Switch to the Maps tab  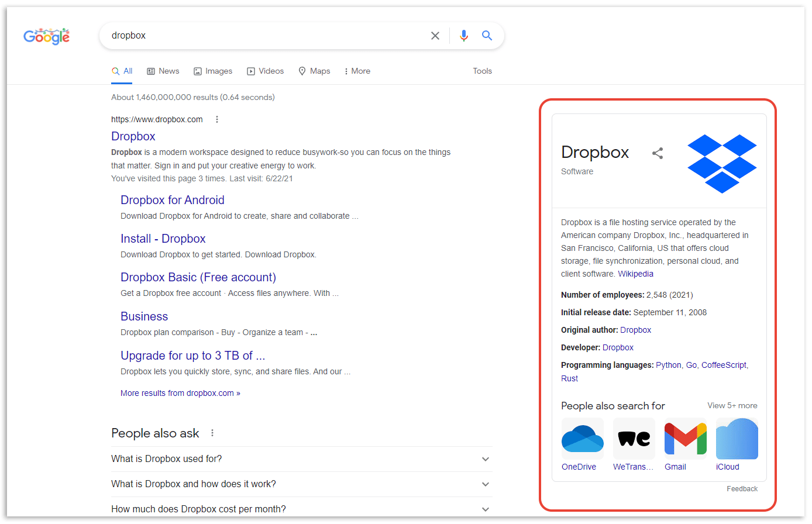click(314, 71)
